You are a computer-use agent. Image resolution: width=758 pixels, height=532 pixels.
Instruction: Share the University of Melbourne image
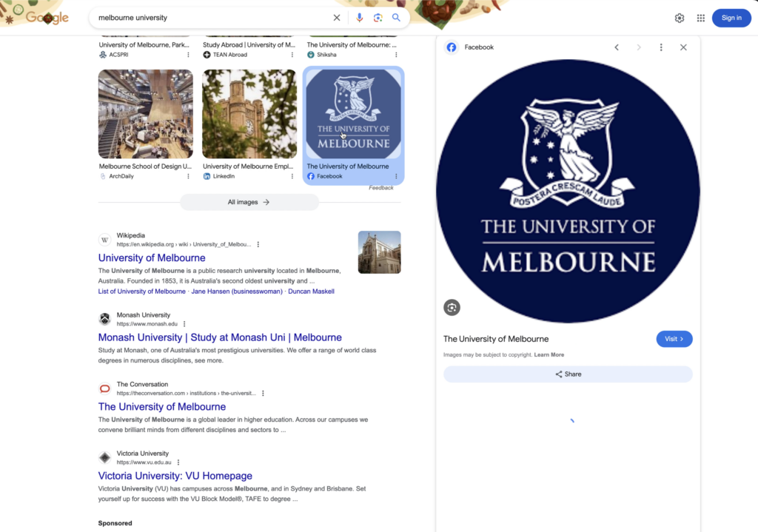click(x=568, y=374)
